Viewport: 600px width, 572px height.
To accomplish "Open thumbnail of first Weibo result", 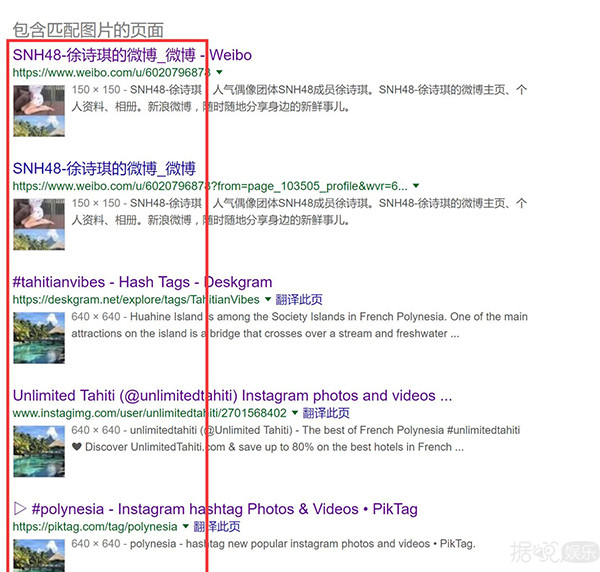I will 39,111.
